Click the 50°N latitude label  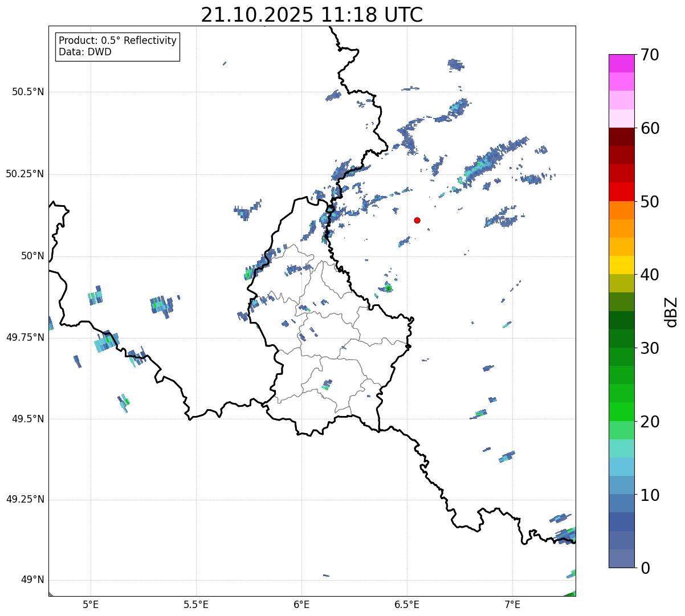[x=32, y=256]
